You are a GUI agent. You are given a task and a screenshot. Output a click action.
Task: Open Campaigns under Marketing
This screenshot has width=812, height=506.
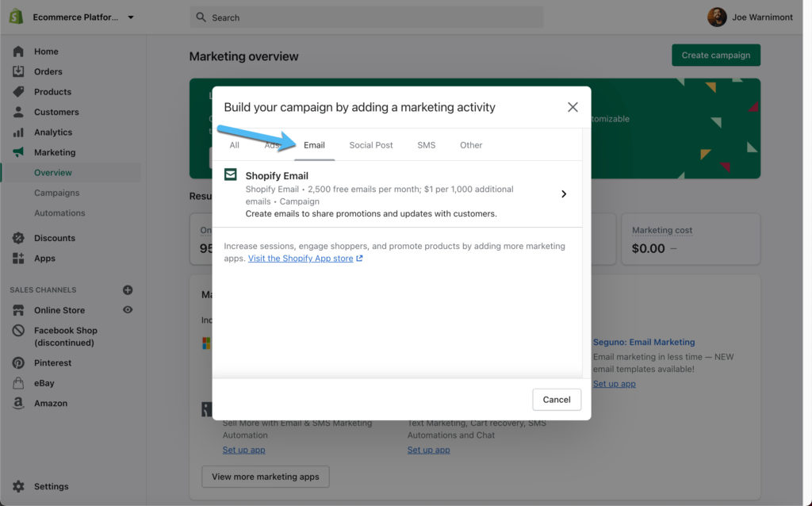(x=57, y=193)
